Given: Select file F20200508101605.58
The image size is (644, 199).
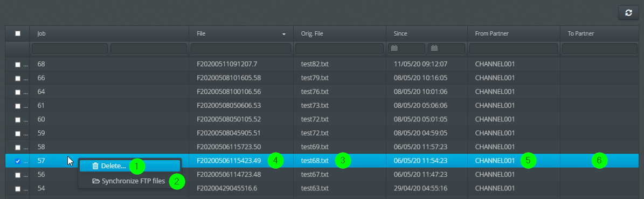Looking at the screenshot, I should tap(228, 78).
